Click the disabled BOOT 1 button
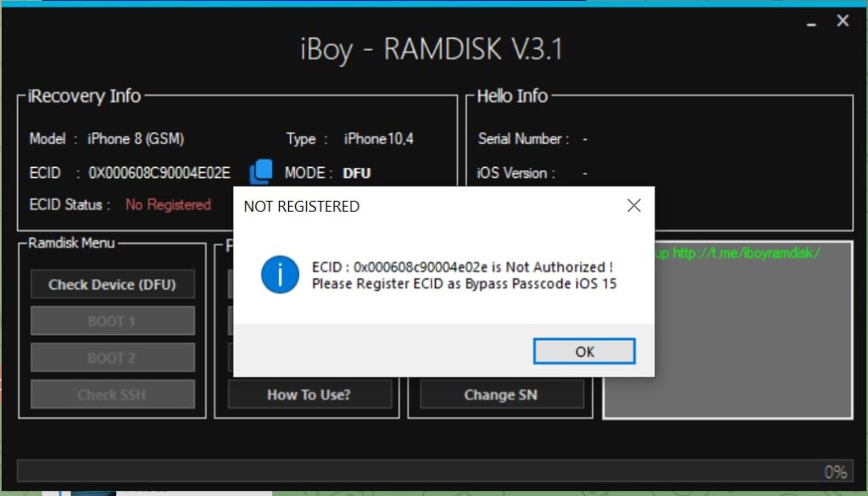Image resolution: width=868 pixels, height=496 pixels. point(113,321)
